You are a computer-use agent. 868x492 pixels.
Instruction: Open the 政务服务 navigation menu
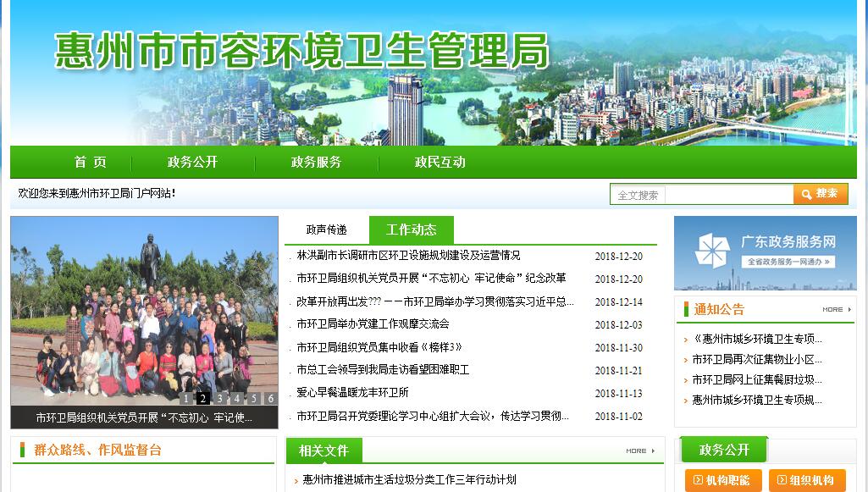pos(316,162)
